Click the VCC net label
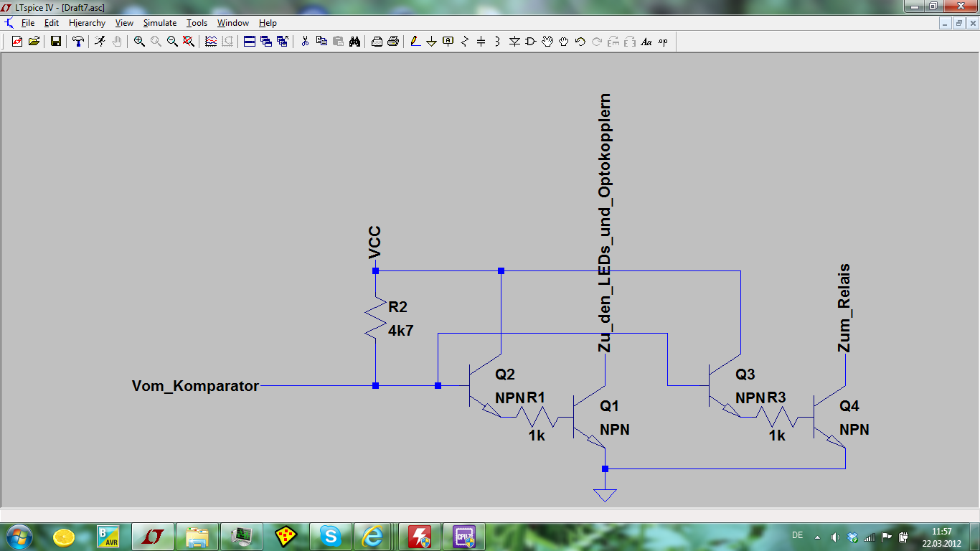This screenshot has height=551, width=980. point(374,242)
